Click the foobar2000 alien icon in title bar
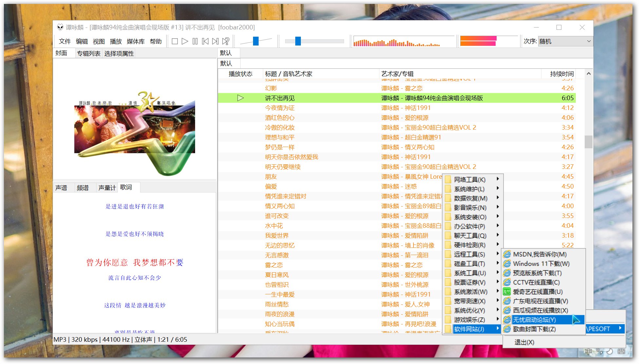Image resolution: width=639 pixels, height=364 pixels. [x=60, y=27]
